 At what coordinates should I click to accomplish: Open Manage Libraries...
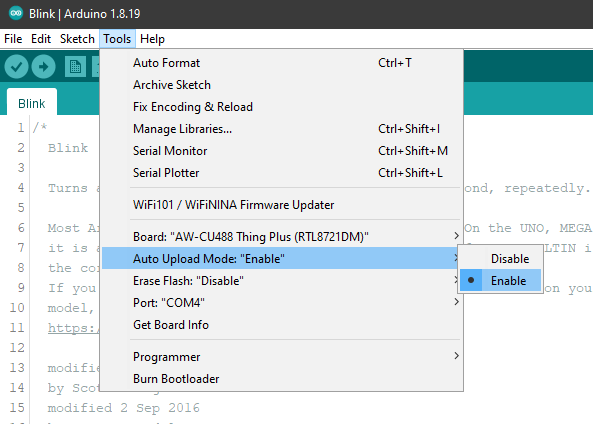pyautogui.click(x=282, y=129)
